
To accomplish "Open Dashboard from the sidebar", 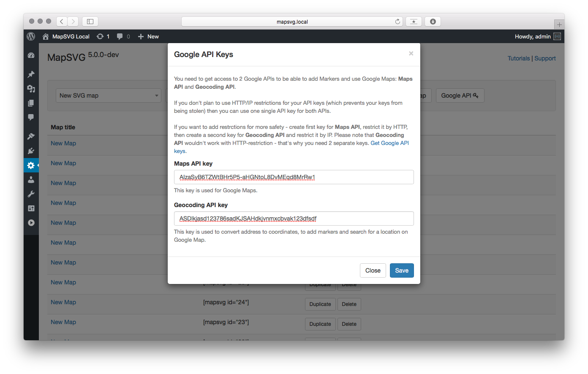I will click(31, 55).
